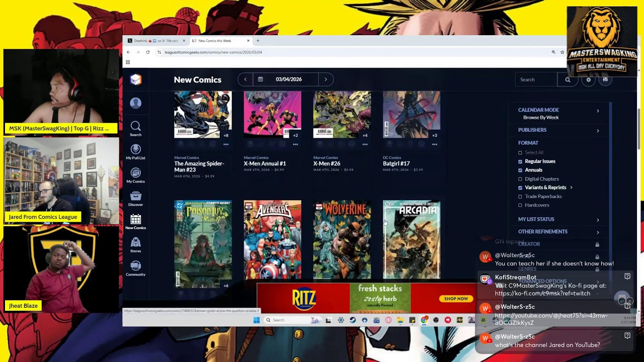Click browser back arrow

[128, 52]
